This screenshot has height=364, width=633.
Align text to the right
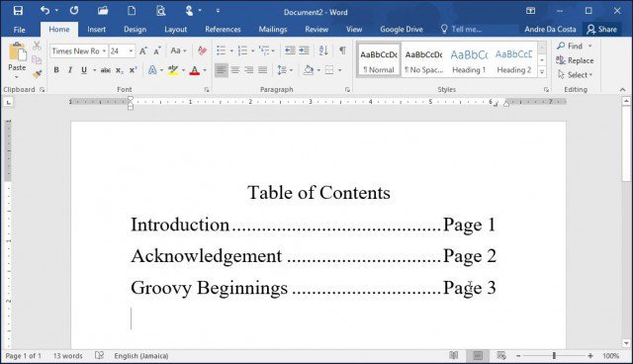248,70
